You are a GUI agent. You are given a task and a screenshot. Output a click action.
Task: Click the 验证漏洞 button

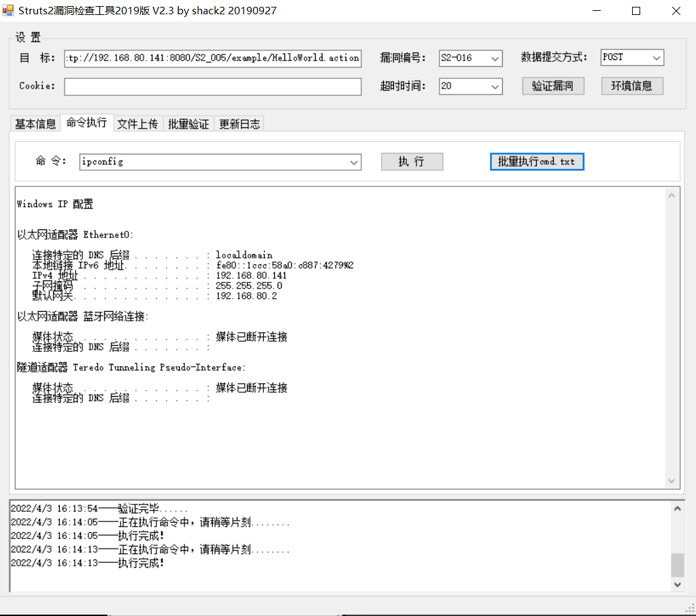pos(552,86)
